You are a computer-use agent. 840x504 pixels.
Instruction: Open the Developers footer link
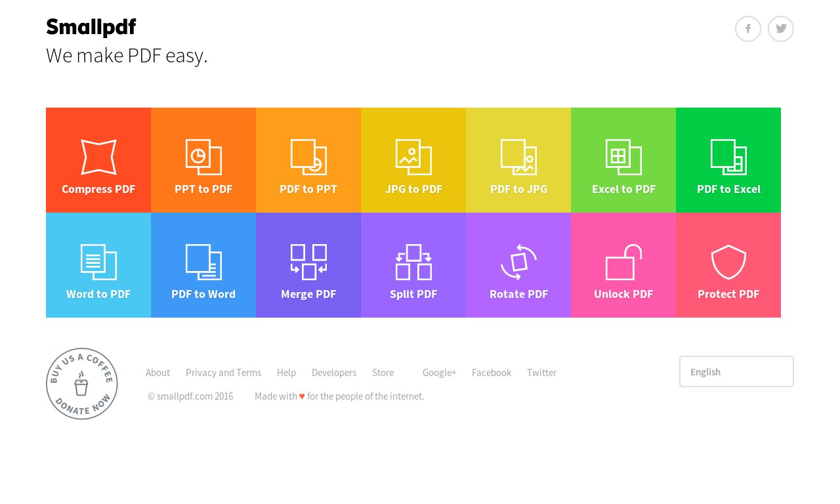click(334, 373)
